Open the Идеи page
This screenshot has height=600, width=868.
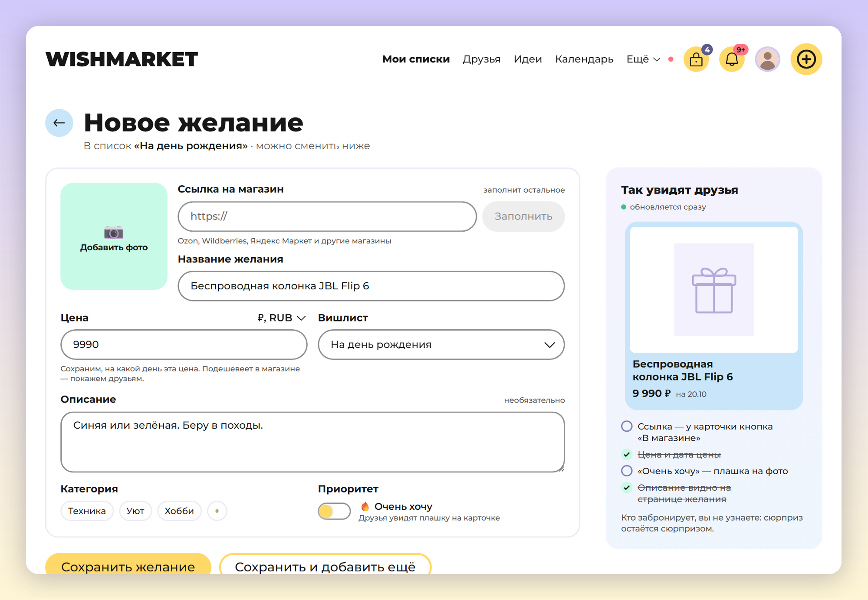point(528,59)
